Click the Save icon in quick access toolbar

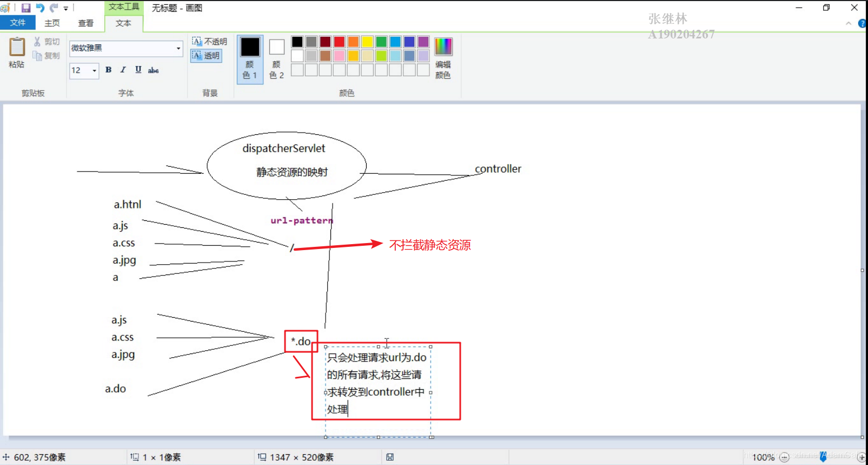[x=25, y=8]
